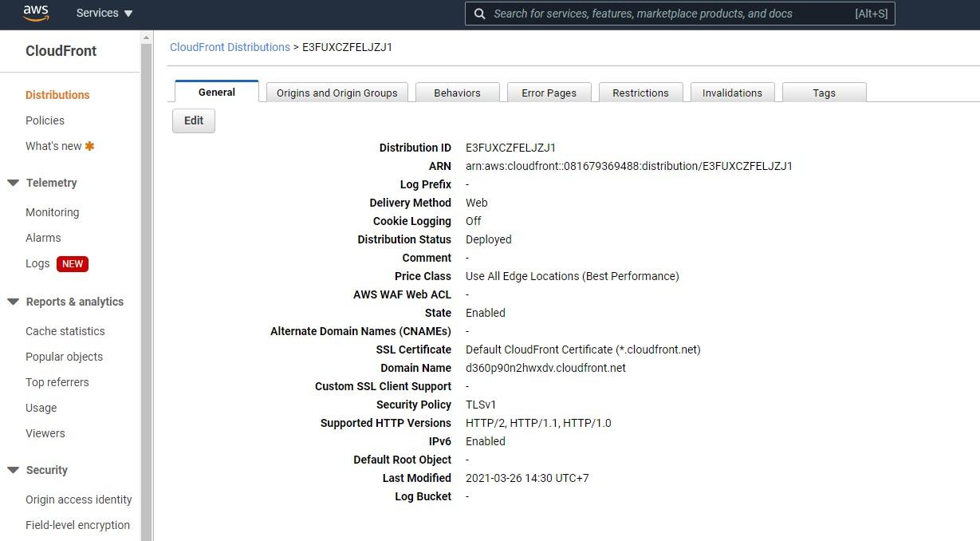
Task: Open the Usage report
Action: (x=41, y=408)
